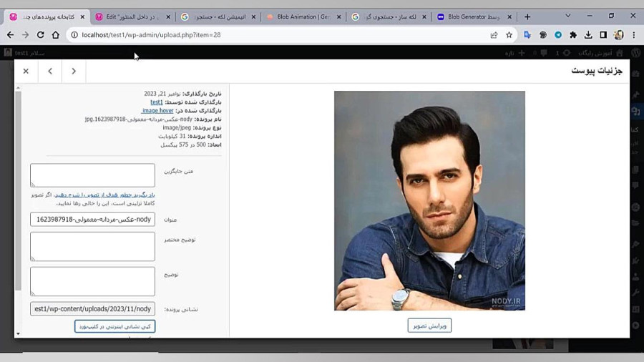Open the Telegram extension icon

pos(558,35)
